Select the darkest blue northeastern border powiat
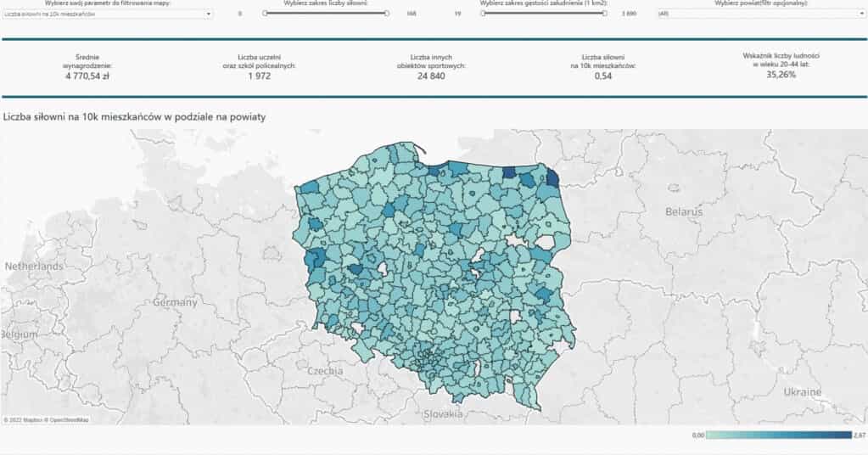Viewport: 868px width, 455px height. [552, 177]
